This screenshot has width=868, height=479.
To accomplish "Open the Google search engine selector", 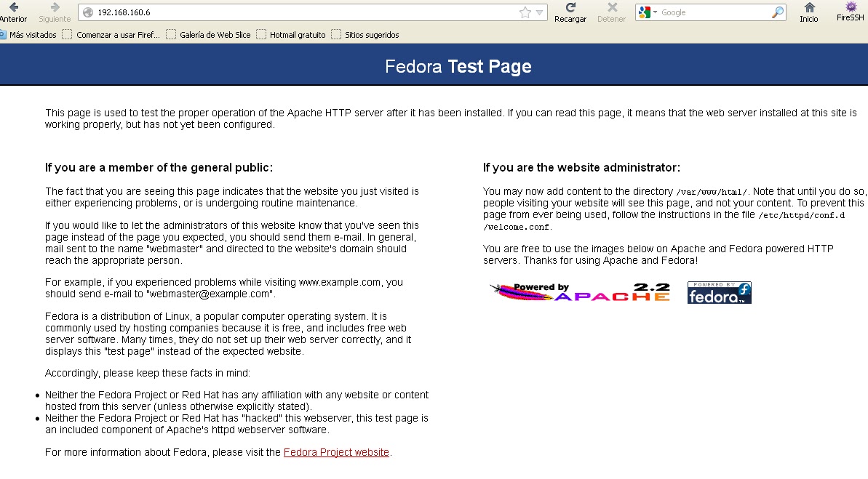I will tap(648, 12).
